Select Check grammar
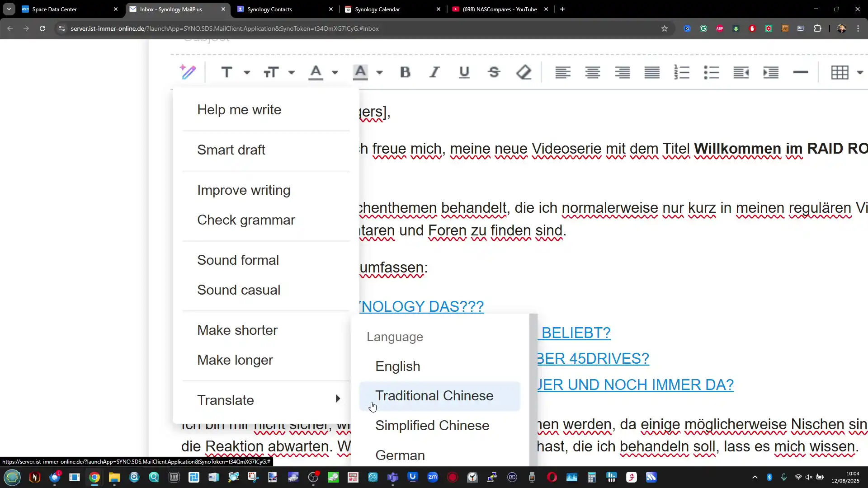868x488 pixels. [266, 220]
